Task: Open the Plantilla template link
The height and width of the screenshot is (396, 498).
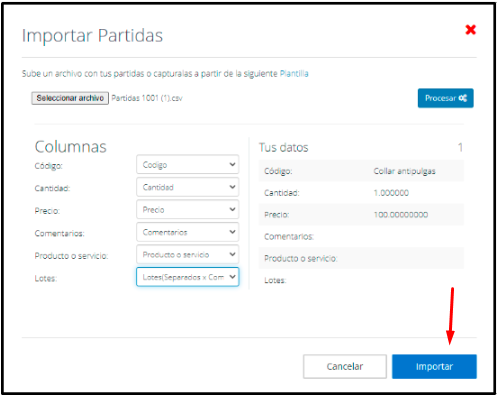Action: pos(294,73)
